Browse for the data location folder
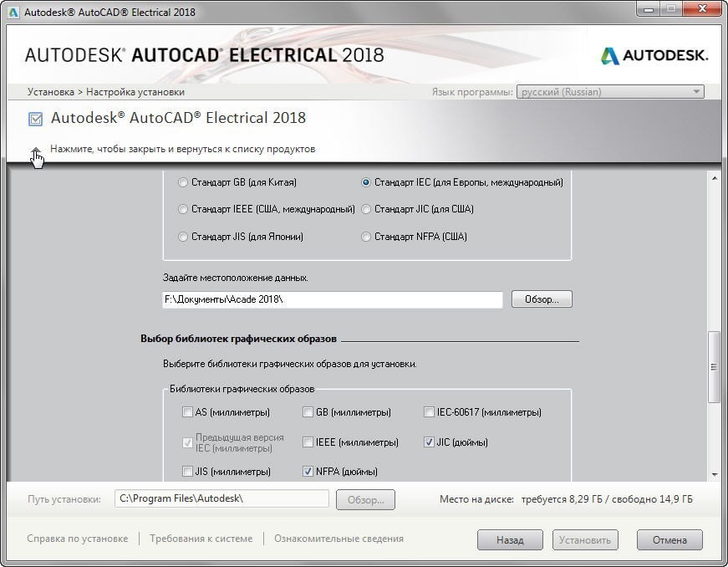Screen dimensions: 728x567 click(542, 299)
